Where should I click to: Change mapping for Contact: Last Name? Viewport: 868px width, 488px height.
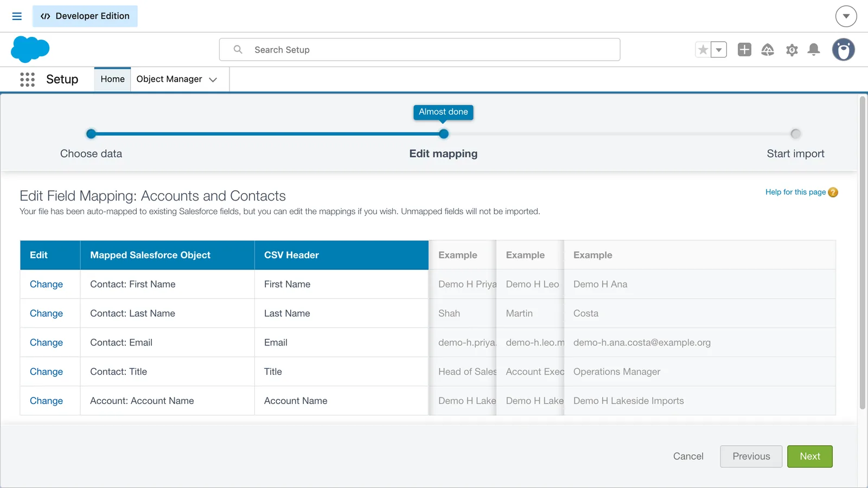tap(46, 313)
